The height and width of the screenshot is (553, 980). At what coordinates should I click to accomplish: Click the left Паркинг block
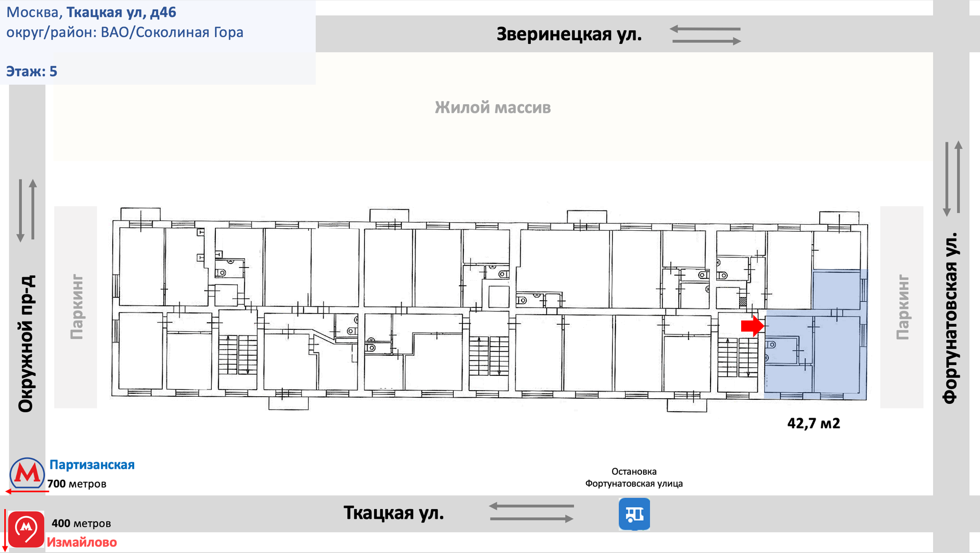tap(76, 307)
